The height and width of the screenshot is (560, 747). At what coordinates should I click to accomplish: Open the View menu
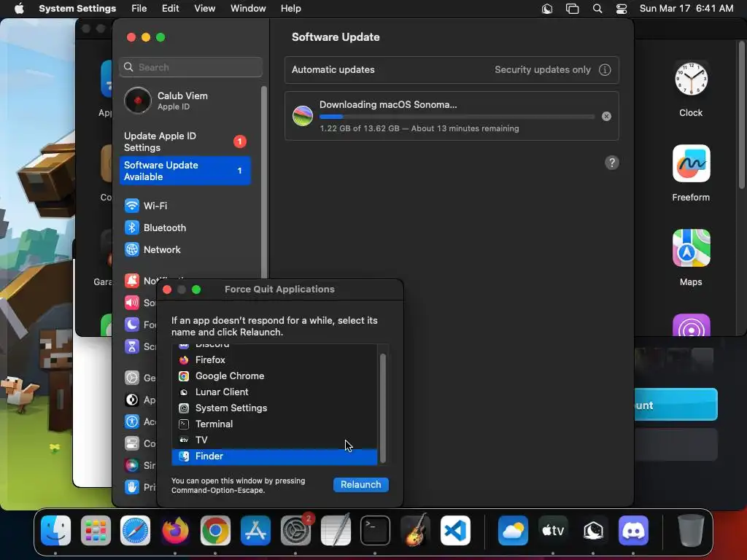[204, 9]
